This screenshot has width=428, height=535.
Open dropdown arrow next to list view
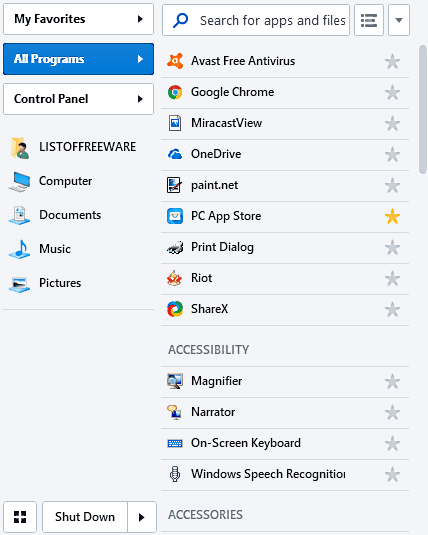[x=399, y=20]
